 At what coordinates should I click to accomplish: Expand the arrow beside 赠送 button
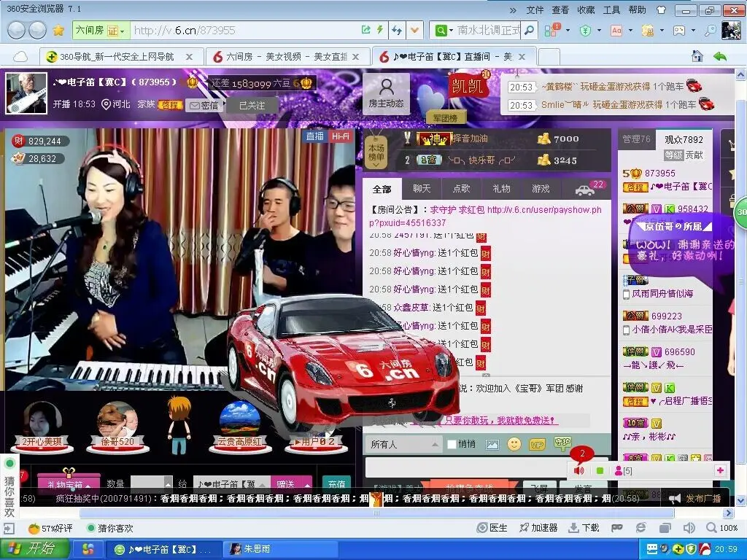point(307,485)
